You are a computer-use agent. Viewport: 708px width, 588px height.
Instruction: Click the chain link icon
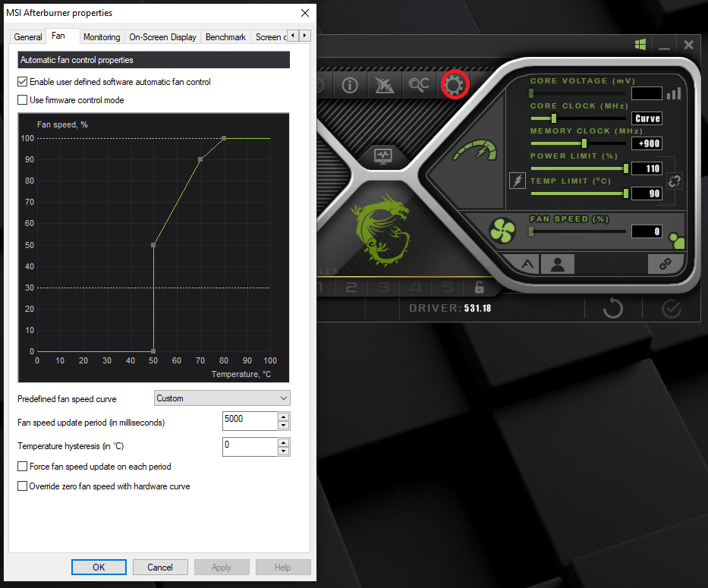pos(665,264)
